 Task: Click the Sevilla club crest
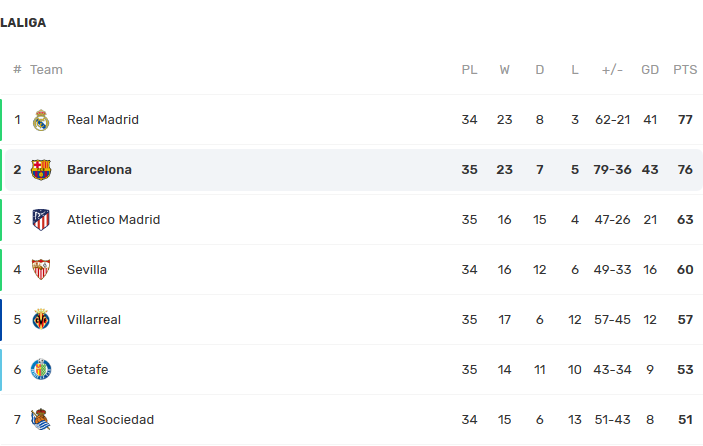(x=41, y=270)
